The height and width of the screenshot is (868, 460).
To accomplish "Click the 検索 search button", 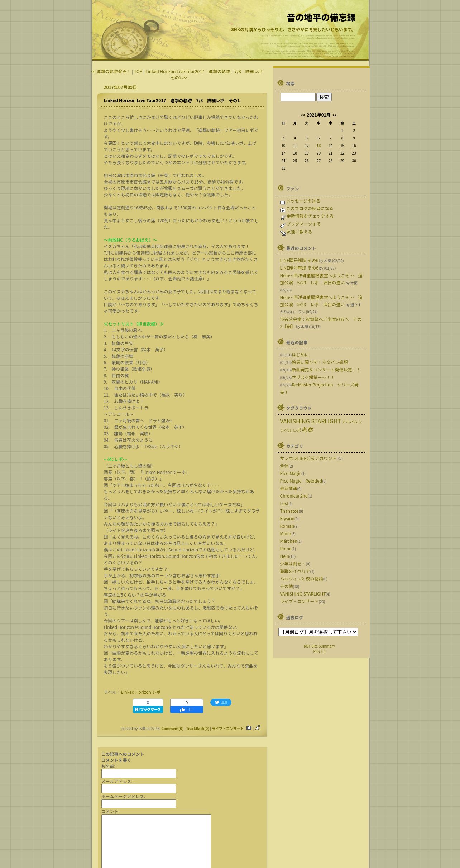I will coord(324,97).
